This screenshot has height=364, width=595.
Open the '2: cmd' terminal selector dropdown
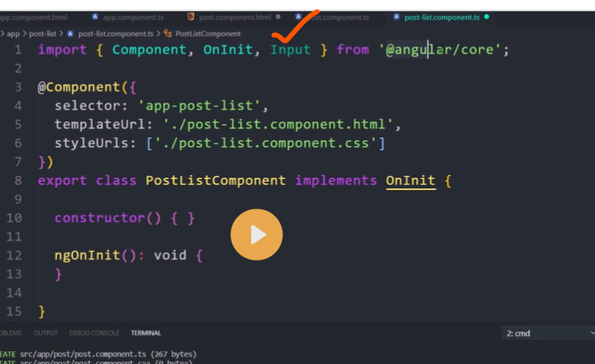(545, 333)
